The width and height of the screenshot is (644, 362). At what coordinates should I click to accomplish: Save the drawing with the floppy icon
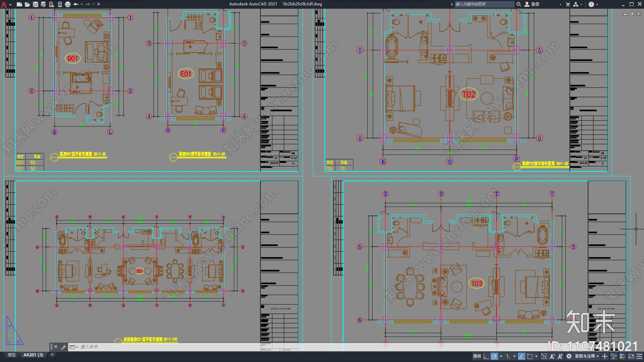[x=35, y=4]
